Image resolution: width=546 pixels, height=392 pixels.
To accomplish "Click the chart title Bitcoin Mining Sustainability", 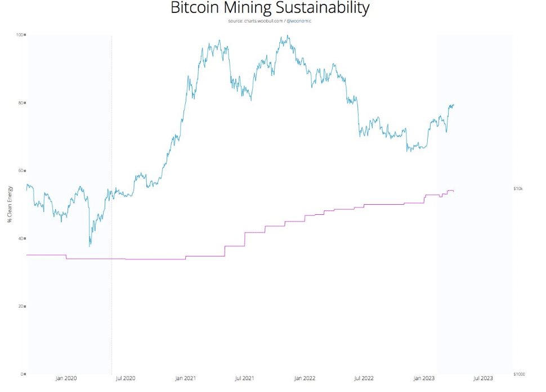I will pos(270,8).
